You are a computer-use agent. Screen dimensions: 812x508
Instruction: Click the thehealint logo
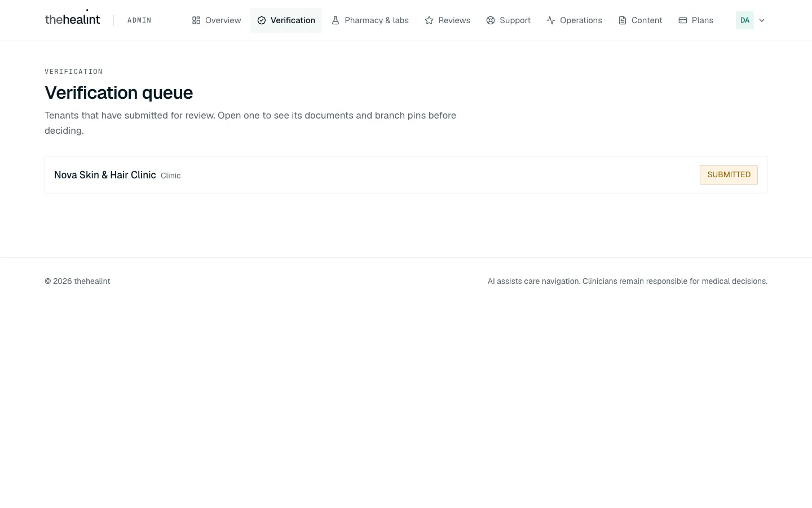[72, 19]
